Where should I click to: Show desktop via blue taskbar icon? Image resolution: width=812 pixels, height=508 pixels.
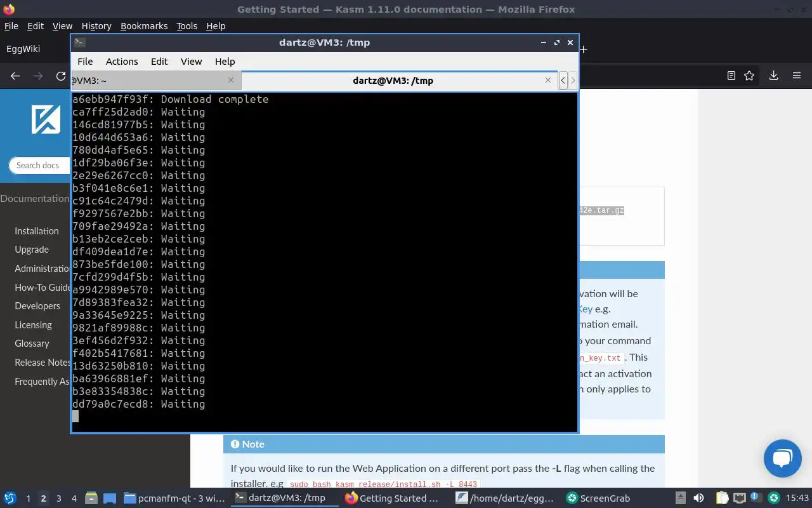click(x=109, y=498)
